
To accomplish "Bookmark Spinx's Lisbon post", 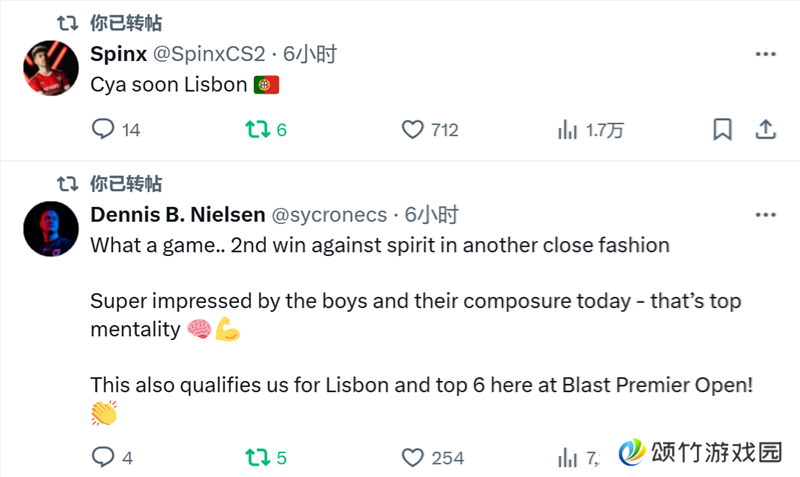I will tap(722, 130).
